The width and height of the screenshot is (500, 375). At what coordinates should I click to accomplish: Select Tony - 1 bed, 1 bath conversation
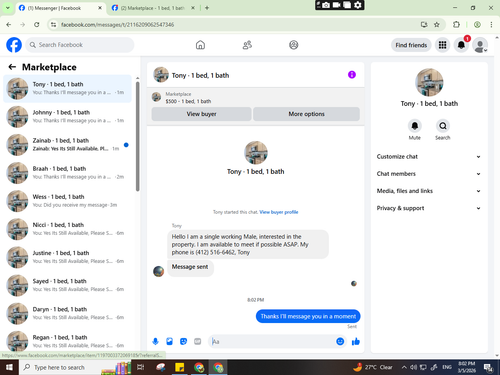coord(67,89)
